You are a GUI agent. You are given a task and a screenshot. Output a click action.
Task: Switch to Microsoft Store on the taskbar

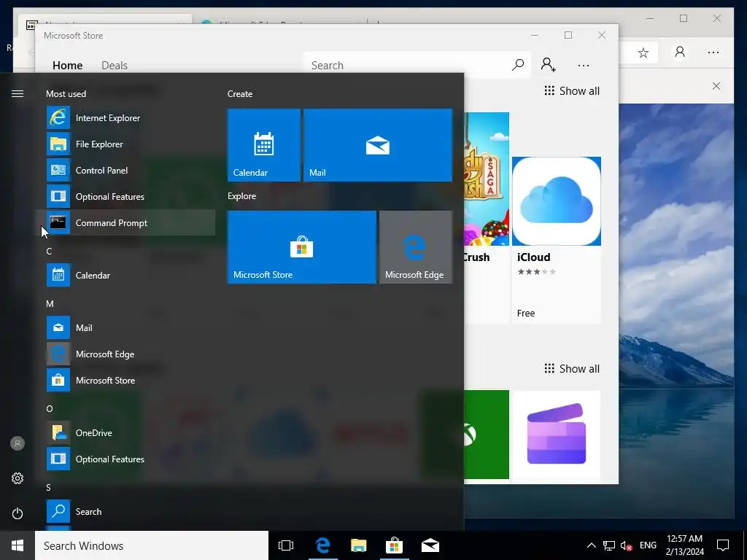pyautogui.click(x=395, y=545)
